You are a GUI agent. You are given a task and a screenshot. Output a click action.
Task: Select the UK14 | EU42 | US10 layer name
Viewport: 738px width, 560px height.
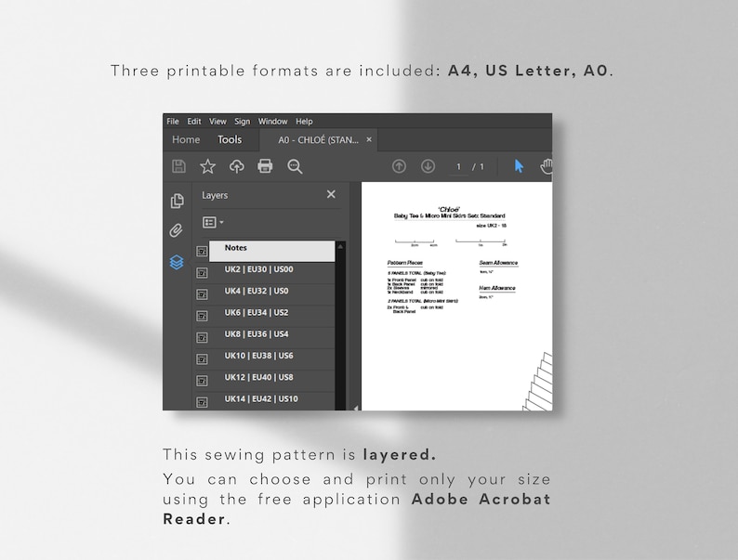tap(261, 398)
